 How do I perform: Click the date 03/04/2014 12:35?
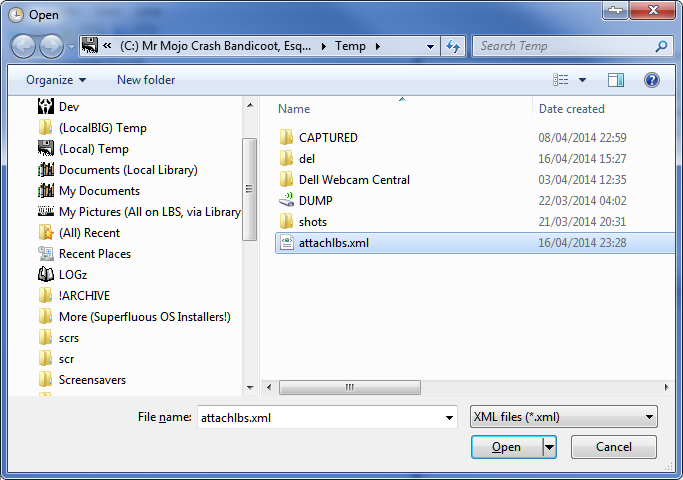(582, 179)
